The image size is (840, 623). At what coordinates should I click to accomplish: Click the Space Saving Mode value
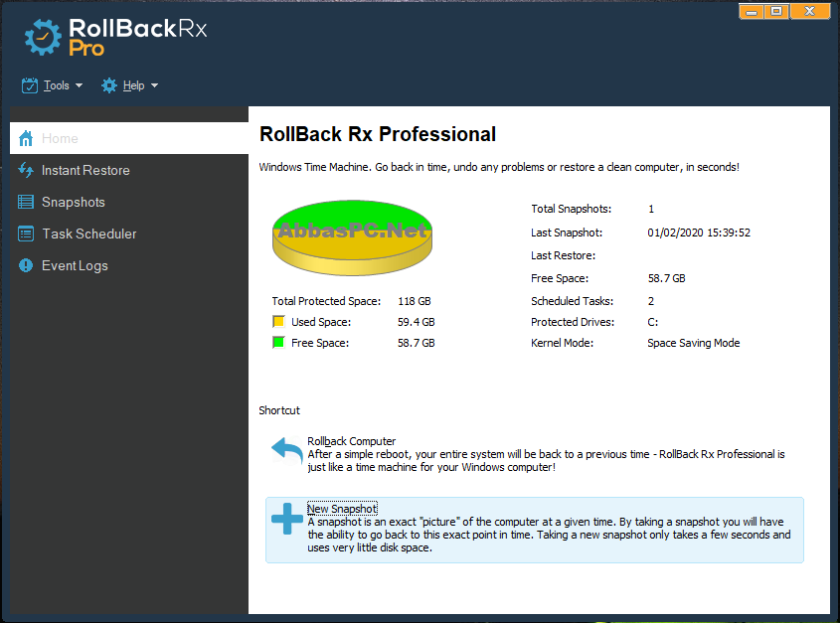[x=693, y=343]
